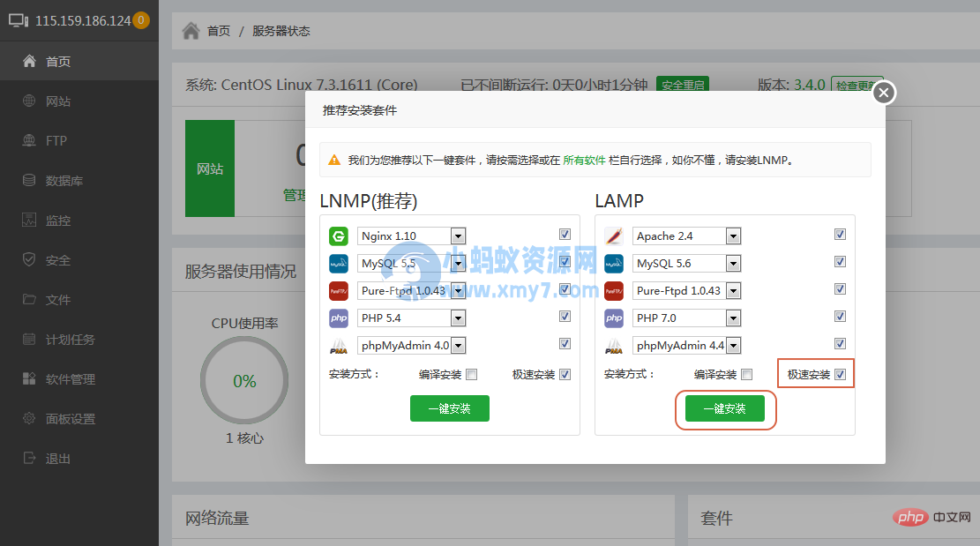Screen dimensions: 980x546
Task: Uncheck the Apache 2.4 checkbox
Action: pos(840,235)
